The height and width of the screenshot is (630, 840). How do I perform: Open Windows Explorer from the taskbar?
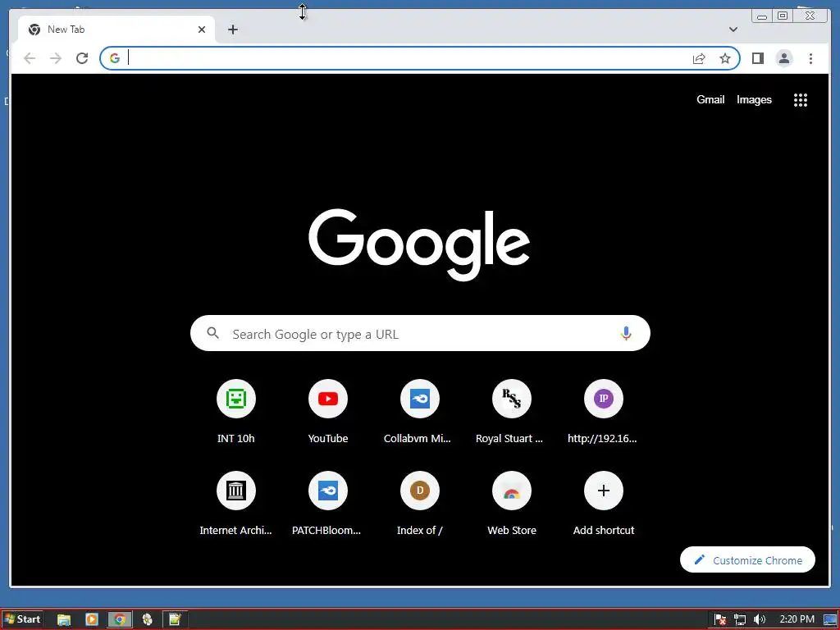(x=64, y=620)
